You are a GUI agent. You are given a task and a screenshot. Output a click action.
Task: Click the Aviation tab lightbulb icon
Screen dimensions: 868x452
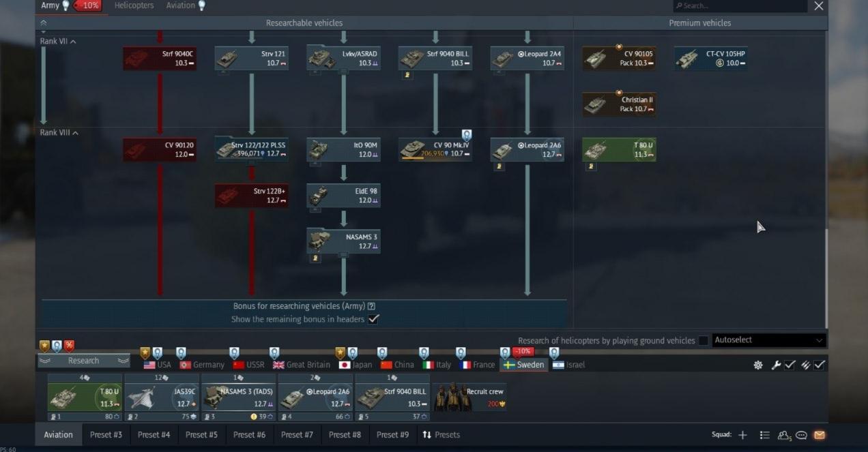(201, 5)
